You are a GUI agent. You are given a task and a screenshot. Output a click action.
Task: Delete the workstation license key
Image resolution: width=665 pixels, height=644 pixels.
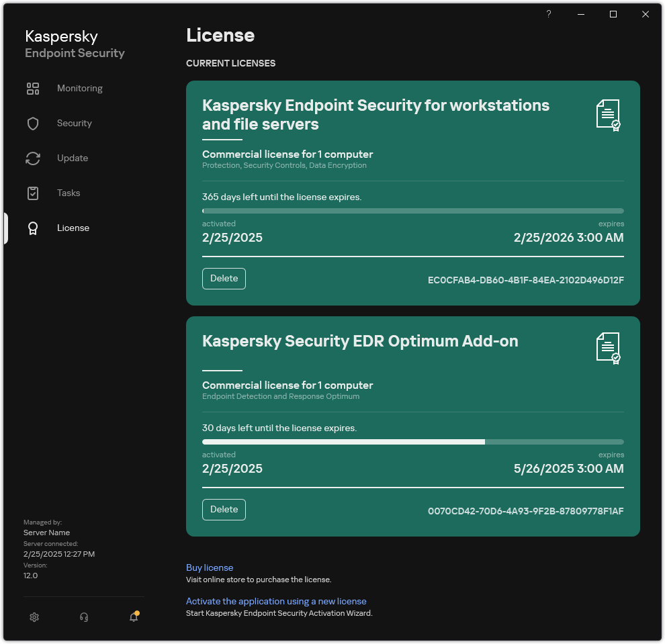[224, 278]
